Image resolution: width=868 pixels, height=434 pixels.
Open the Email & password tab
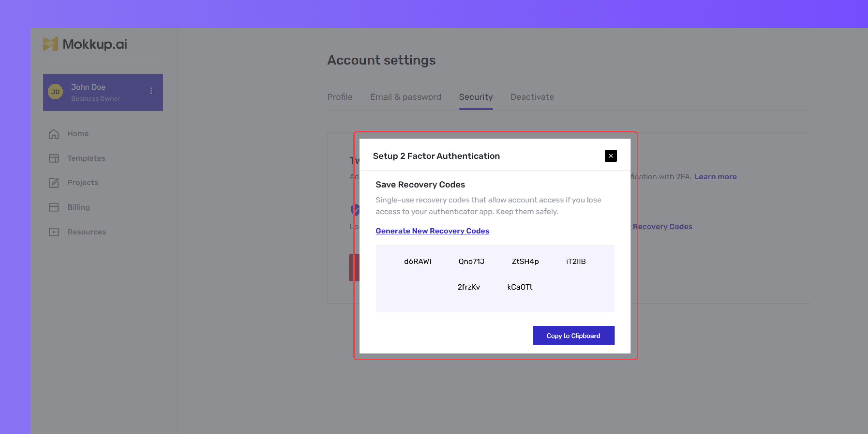[x=405, y=97]
